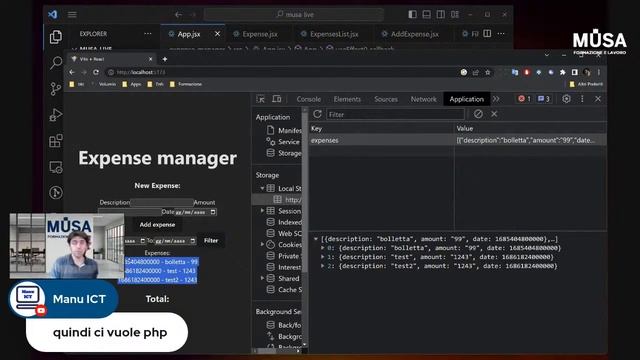Focus the storage Filter input field

tap(395, 114)
